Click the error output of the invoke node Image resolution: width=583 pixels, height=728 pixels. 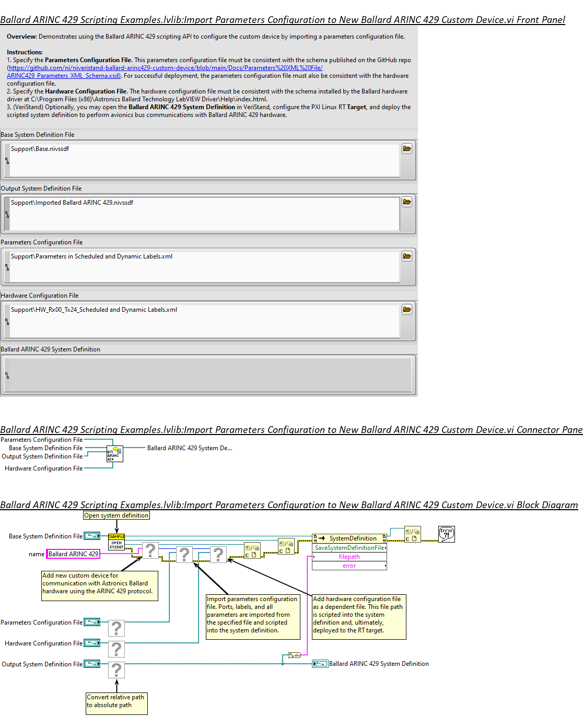[x=349, y=566]
